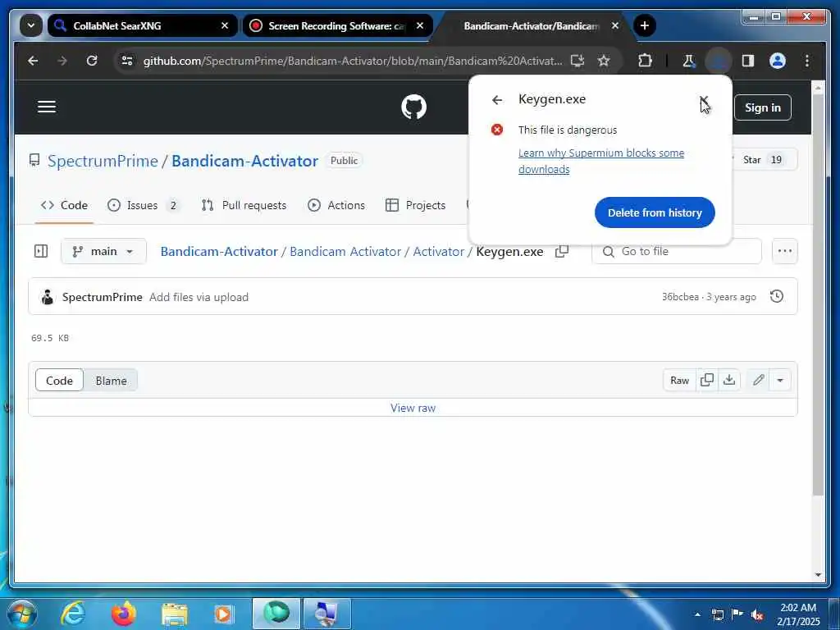This screenshot has width=840, height=630.
Task: Reload the current page
Action: pyautogui.click(x=92, y=61)
